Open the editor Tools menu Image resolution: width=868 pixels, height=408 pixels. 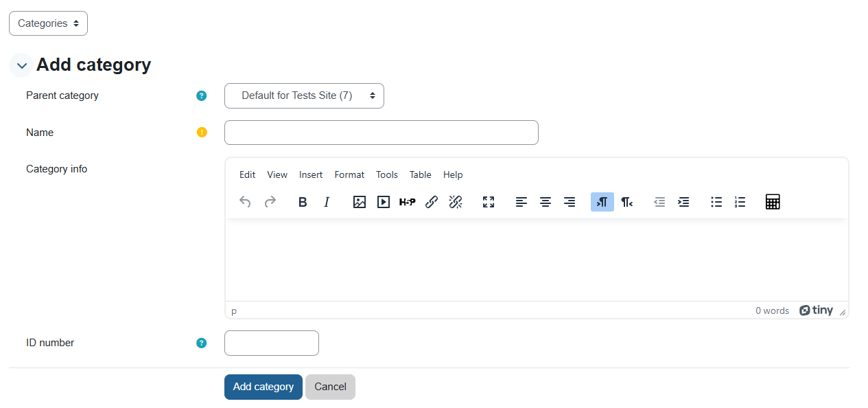(387, 174)
